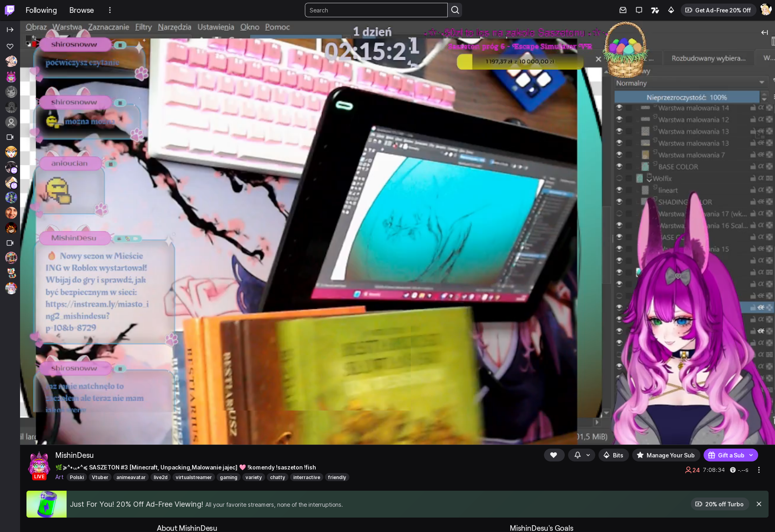Open the channel options three-dot menu
This screenshot has height=532, width=775.
759,470
